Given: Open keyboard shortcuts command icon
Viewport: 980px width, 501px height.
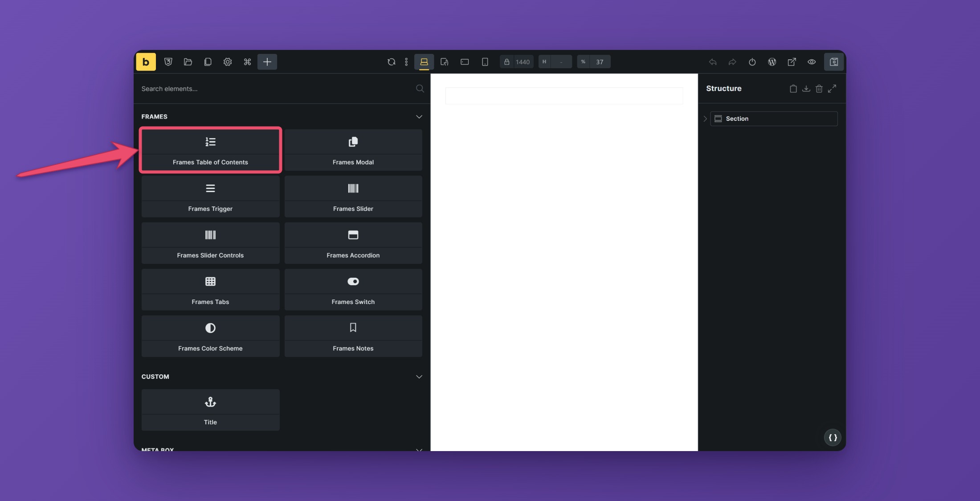Looking at the screenshot, I should pos(247,62).
